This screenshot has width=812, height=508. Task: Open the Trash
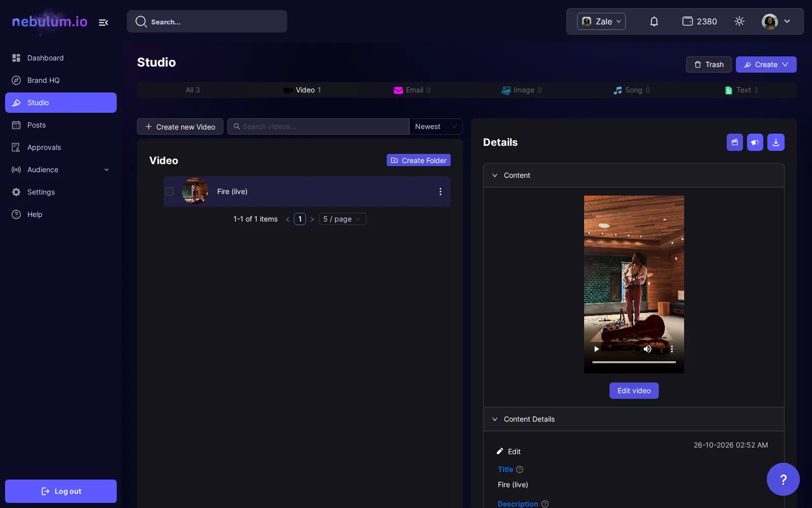click(x=709, y=65)
